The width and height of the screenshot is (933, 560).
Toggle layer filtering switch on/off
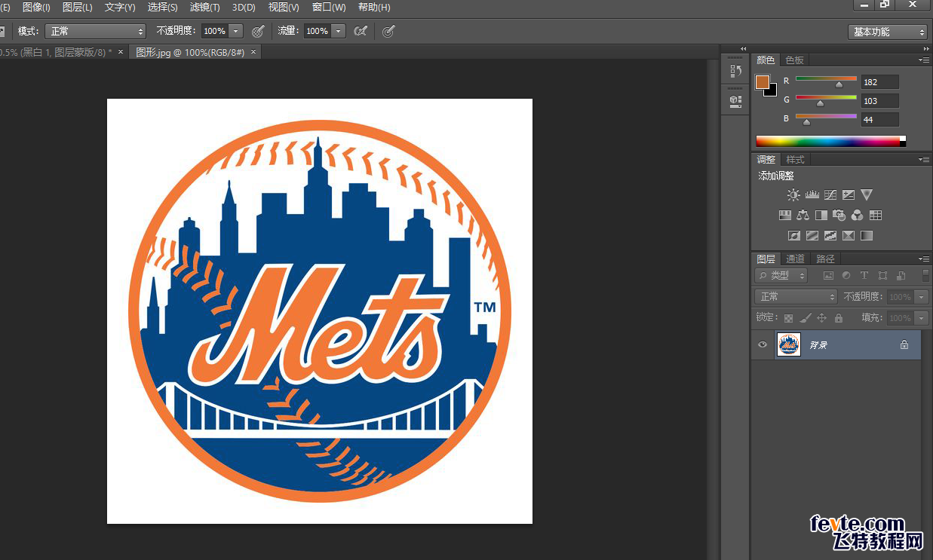[925, 276]
